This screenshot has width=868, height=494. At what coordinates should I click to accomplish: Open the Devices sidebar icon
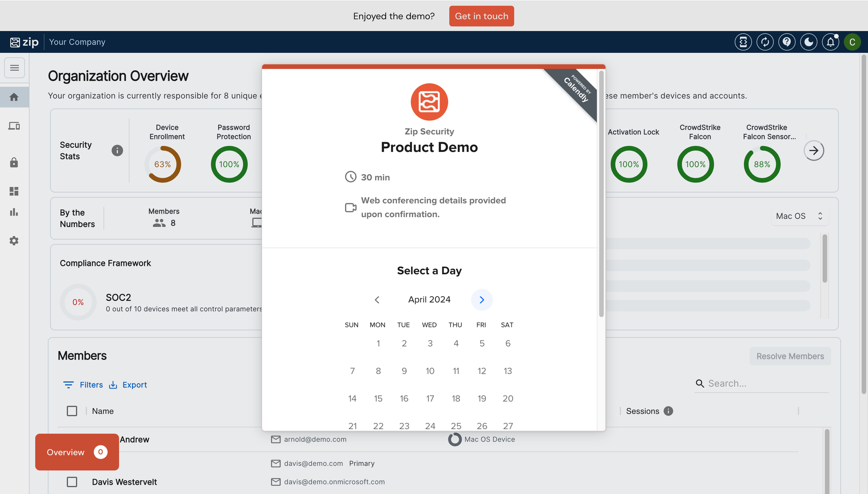(14, 126)
